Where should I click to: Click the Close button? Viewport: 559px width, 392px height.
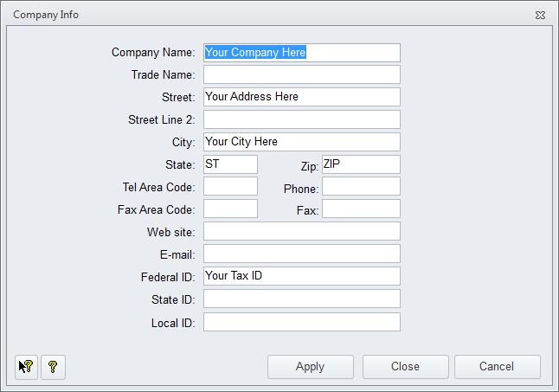(x=405, y=367)
